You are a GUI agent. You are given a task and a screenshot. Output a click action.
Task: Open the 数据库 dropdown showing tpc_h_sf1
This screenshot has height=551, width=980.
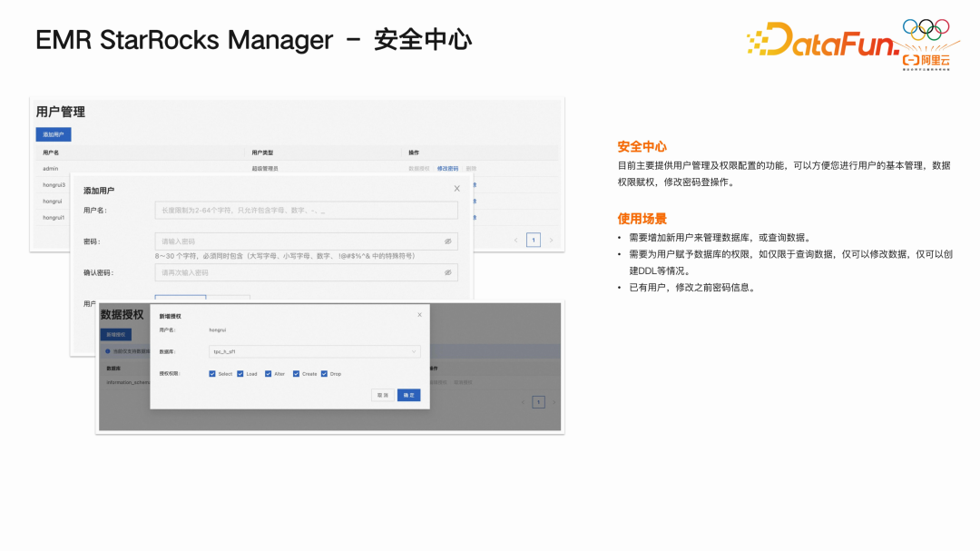pyautogui.click(x=314, y=351)
